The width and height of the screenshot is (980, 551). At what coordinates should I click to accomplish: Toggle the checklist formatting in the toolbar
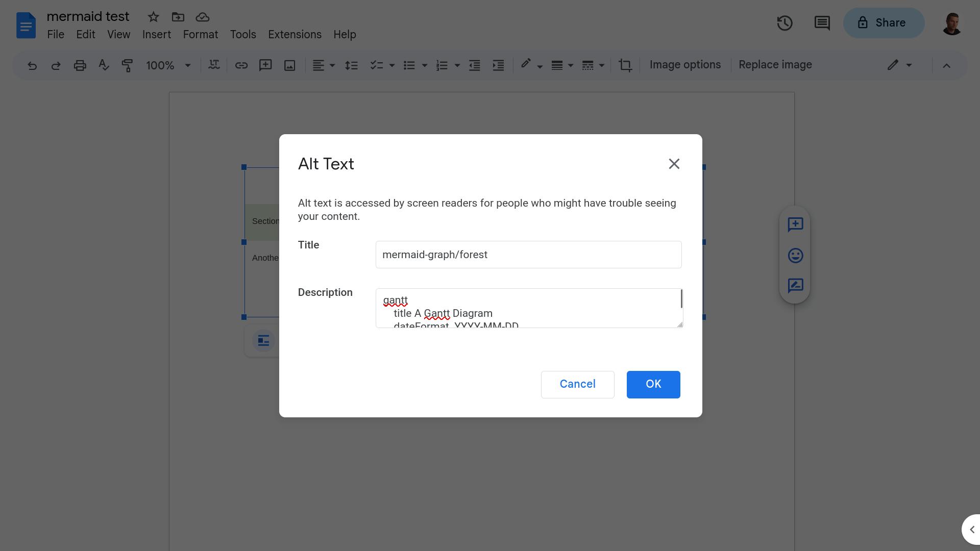coord(377,65)
